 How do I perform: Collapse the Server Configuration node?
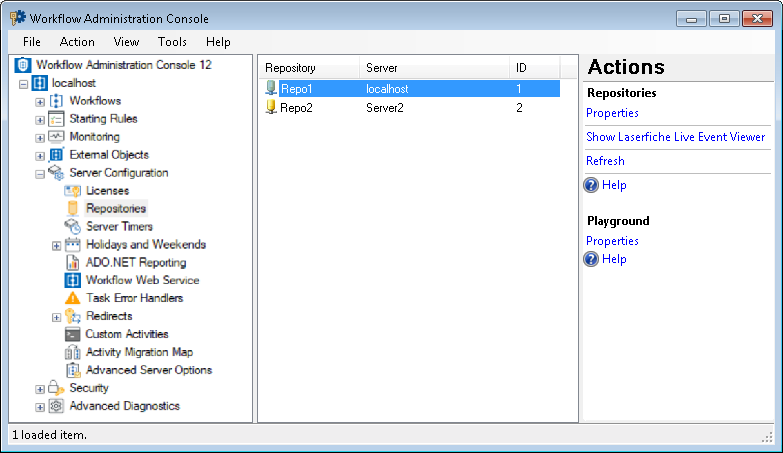(40, 173)
